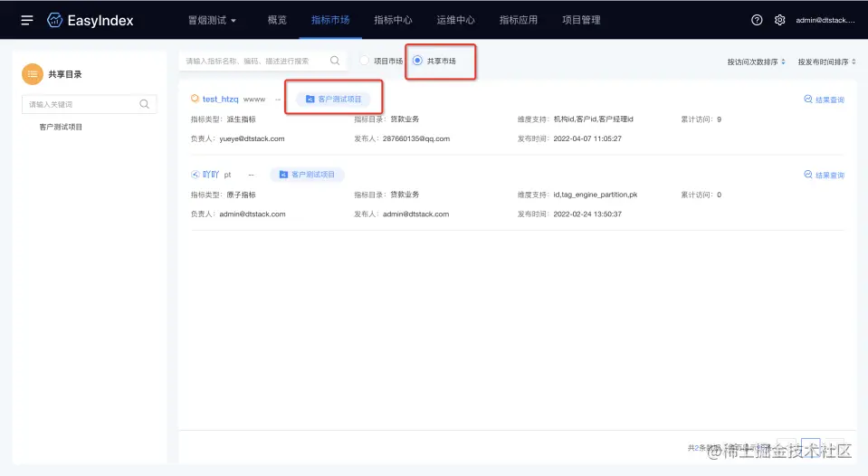Viewport: 868px width, 476px height.
Task: Open the 运维中心 tab
Action: (x=455, y=20)
